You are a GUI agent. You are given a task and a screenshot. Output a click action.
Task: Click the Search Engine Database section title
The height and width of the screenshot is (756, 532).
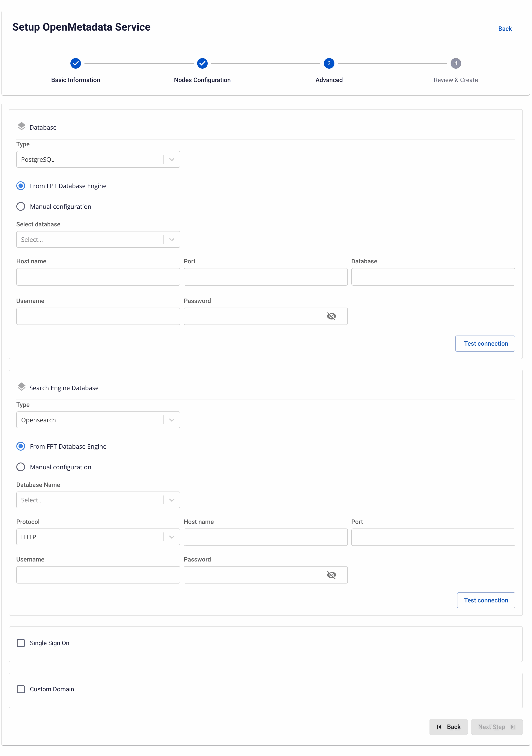tap(64, 388)
